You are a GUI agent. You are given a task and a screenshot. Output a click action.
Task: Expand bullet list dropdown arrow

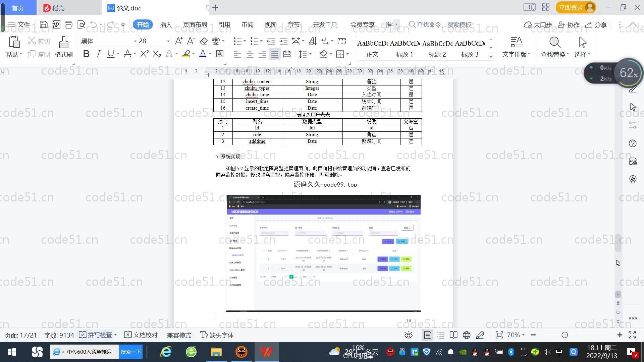pos(245,41)
